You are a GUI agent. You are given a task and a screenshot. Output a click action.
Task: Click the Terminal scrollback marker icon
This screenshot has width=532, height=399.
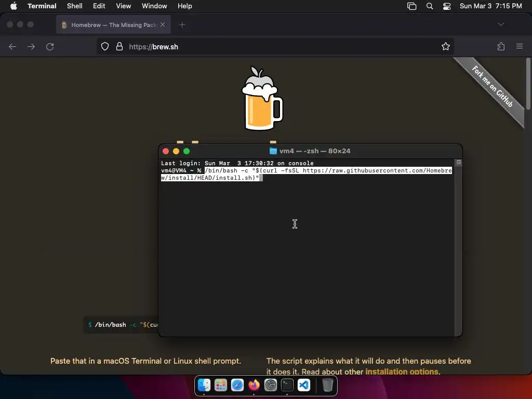(458, 163)
